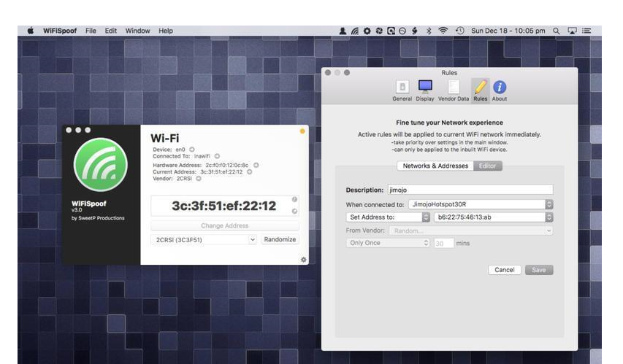The image size is (623, 364).
Task: Open the Help menu
Action: click(x=166, y=31)
